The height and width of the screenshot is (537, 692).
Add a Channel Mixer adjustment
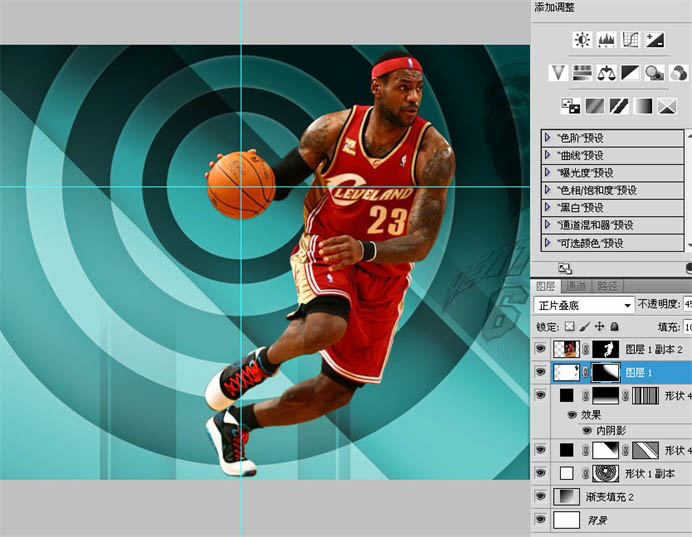click(x=678, y=72)
